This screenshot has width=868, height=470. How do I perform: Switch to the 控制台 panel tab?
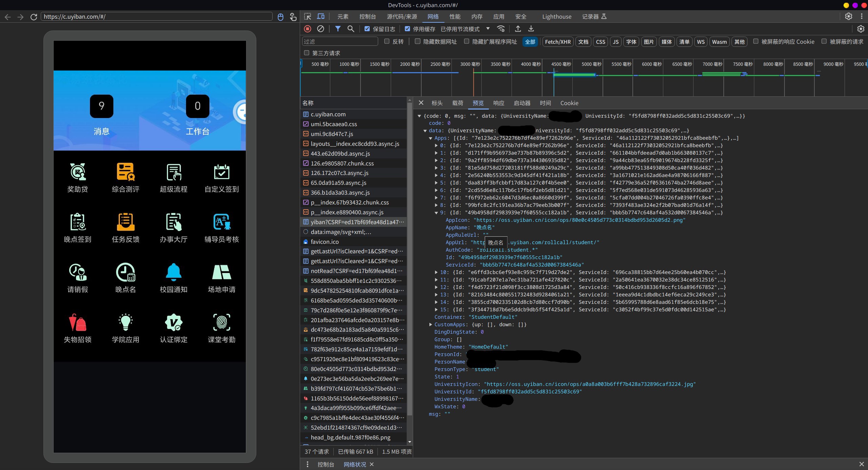[x=367, y=16]
